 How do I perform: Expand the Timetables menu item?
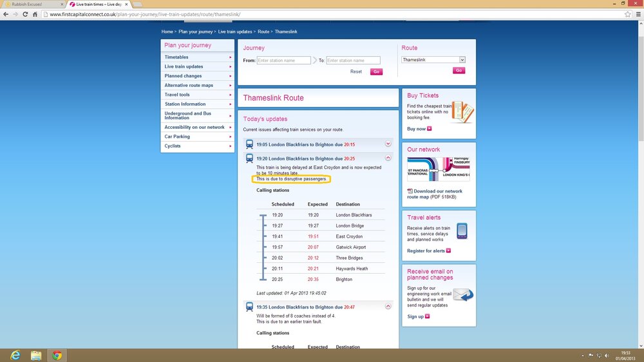(x=198, y=57)
